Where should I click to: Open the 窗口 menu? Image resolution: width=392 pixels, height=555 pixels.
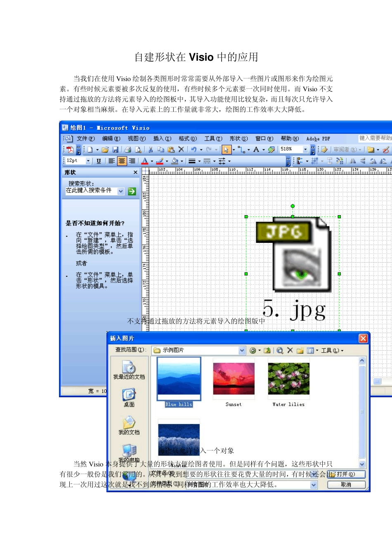pos(264,139)
